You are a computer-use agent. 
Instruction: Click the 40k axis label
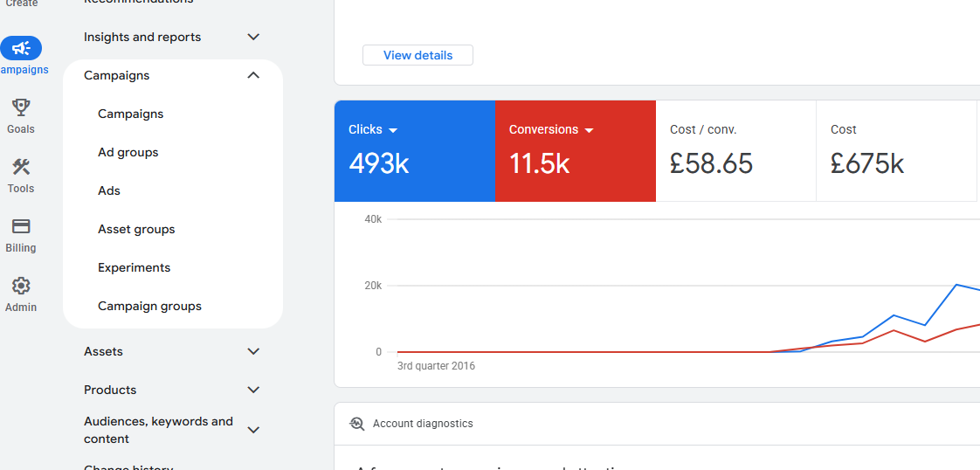[x=373, y=219]
